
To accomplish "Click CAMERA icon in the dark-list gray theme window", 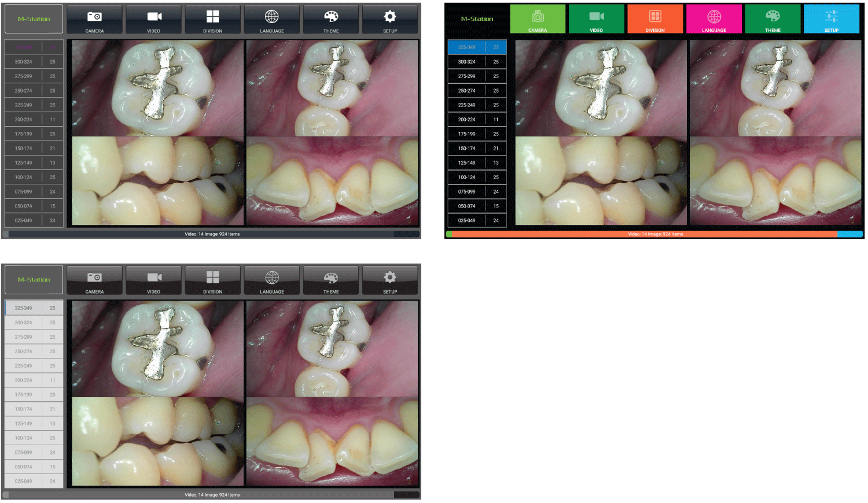I will pyautogui.click(x=94, y=20).
